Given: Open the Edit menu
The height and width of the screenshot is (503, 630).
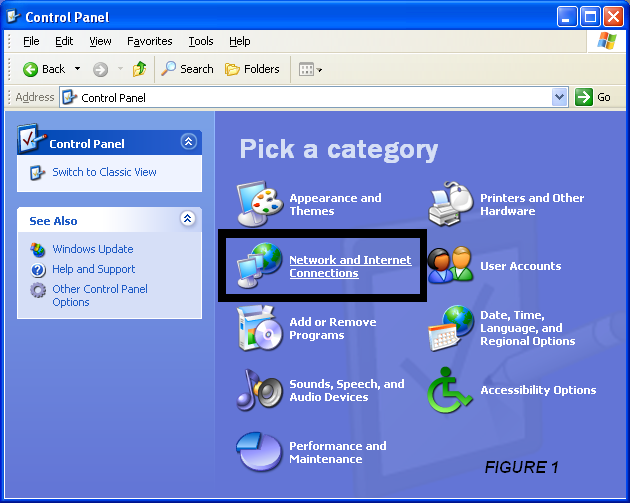Looking at the screenshot, I should (64, 41).
